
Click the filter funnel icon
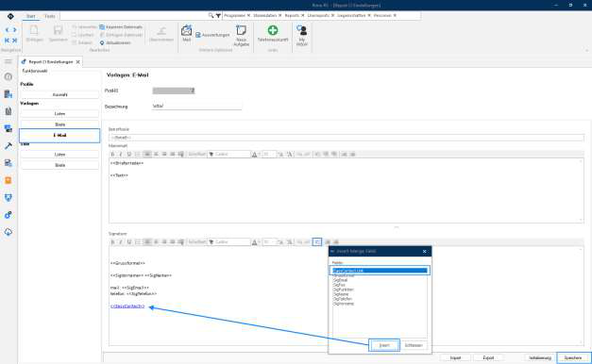tap(218, 15)
